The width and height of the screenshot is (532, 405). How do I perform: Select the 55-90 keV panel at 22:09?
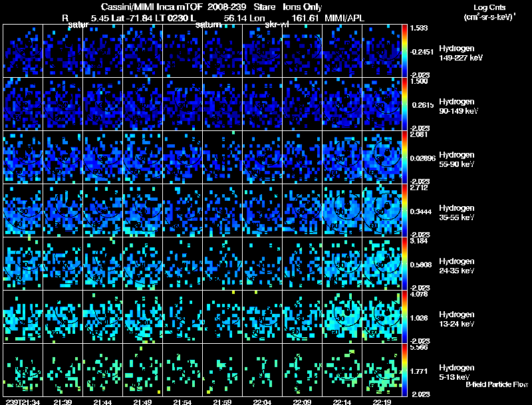303,158
